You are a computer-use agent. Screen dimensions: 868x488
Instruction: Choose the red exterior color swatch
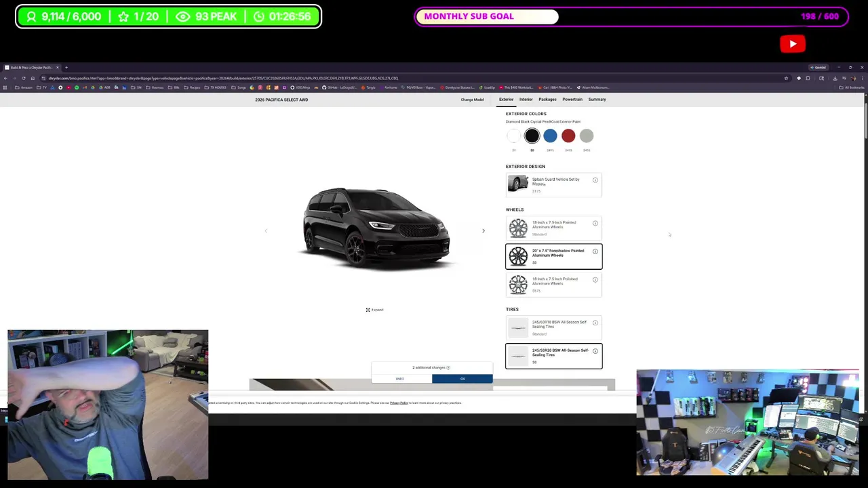(568, 136)
